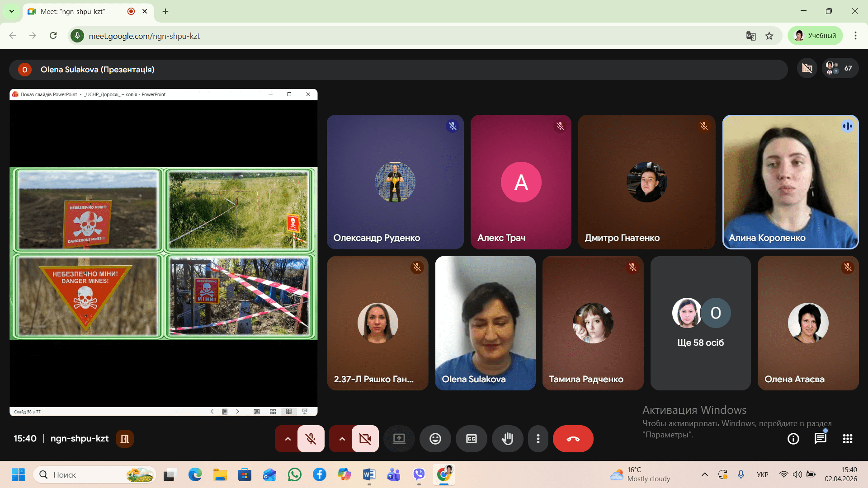
Task: Open WhatsApp from the taskbar
Action: pyautogui.click(x=294, y=474)
